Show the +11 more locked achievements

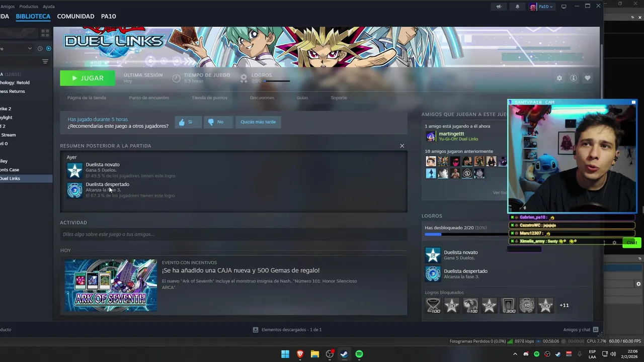tap(565, 305)
